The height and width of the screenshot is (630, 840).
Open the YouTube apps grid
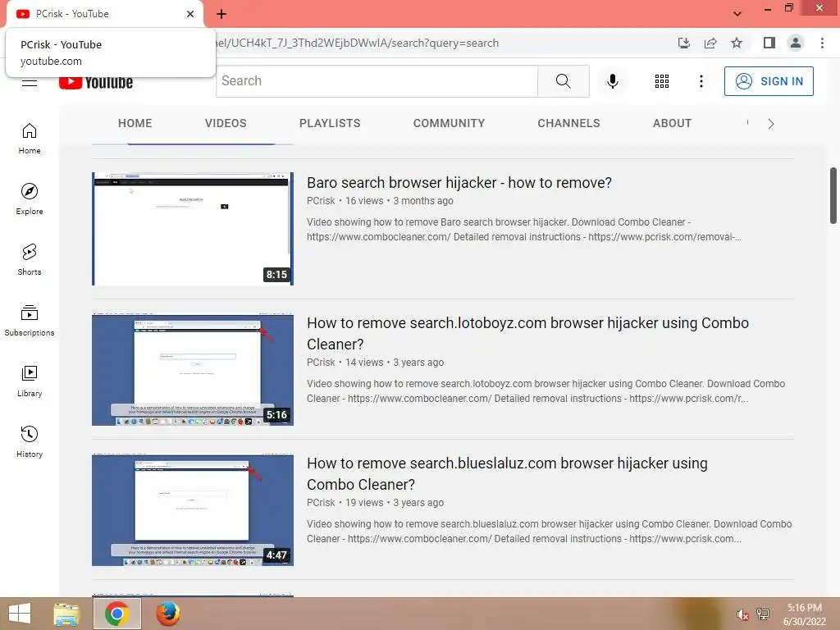pyautogui.click(x=662, y=81)
